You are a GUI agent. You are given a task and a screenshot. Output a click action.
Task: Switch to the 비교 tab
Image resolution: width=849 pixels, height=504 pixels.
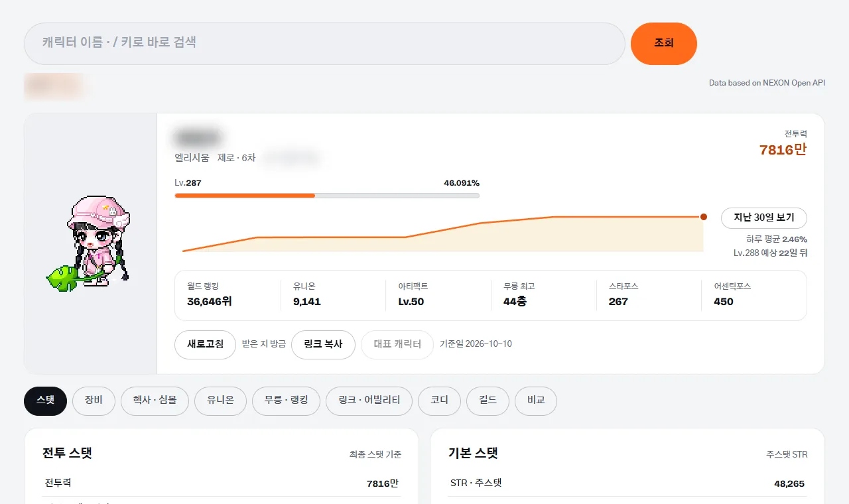tap(536, 401)
